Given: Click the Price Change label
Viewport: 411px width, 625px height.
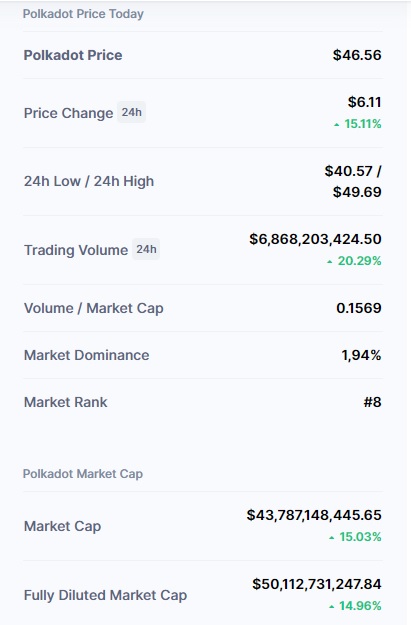Looking at the screenshot, I should (x=69, y=113).
